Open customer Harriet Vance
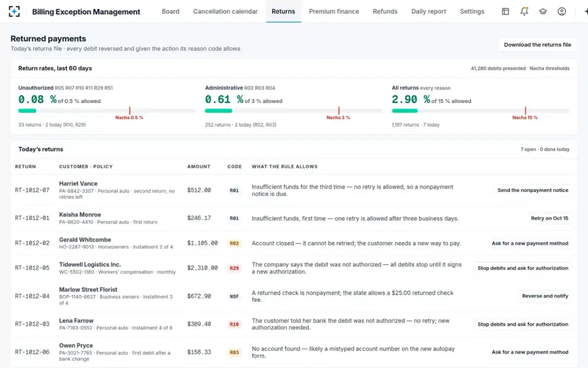 pyautogui.click(x=78, y=184)
